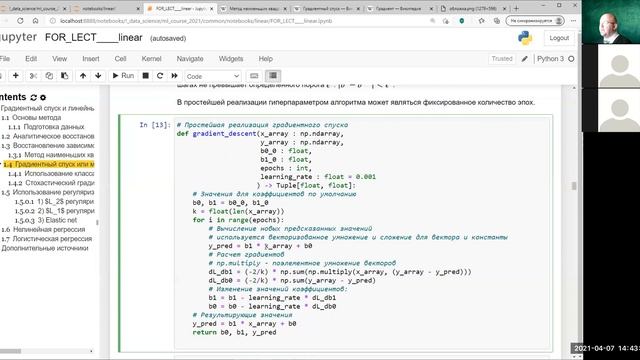This screenshot has width=640, height=360.
Task: Select highlighted section 1.4 Градиентный спуск
Action: pos(49,164)
